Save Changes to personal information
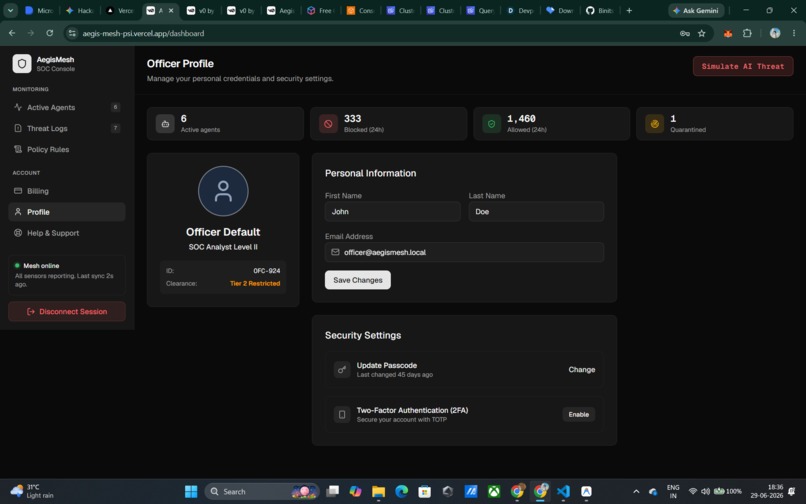Image resolution: width=806 pixels, height=504 pixels. pyautogui.click(x=358, y=280)
